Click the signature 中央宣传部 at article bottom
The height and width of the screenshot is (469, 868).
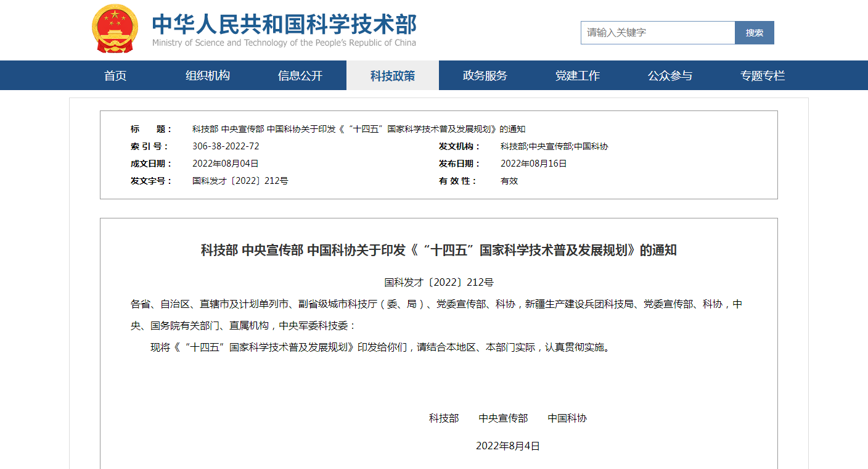[x=504, y=418]
